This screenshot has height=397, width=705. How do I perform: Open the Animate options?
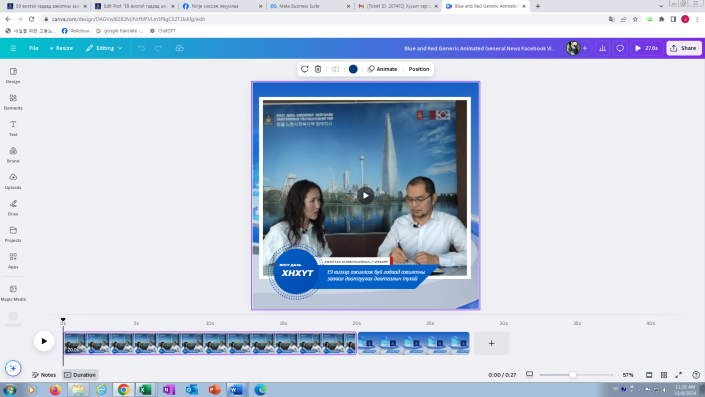click(x=382, y=69)
